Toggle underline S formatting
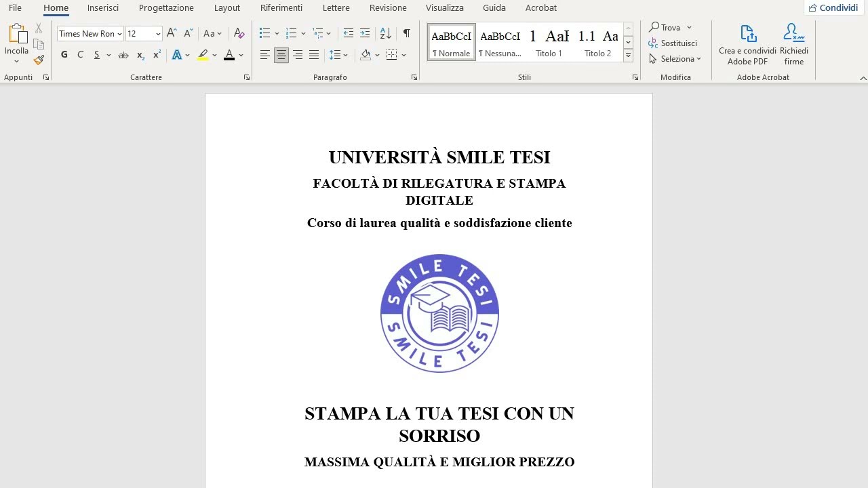The height and width of the screenshot is (488, 868). 97,55
